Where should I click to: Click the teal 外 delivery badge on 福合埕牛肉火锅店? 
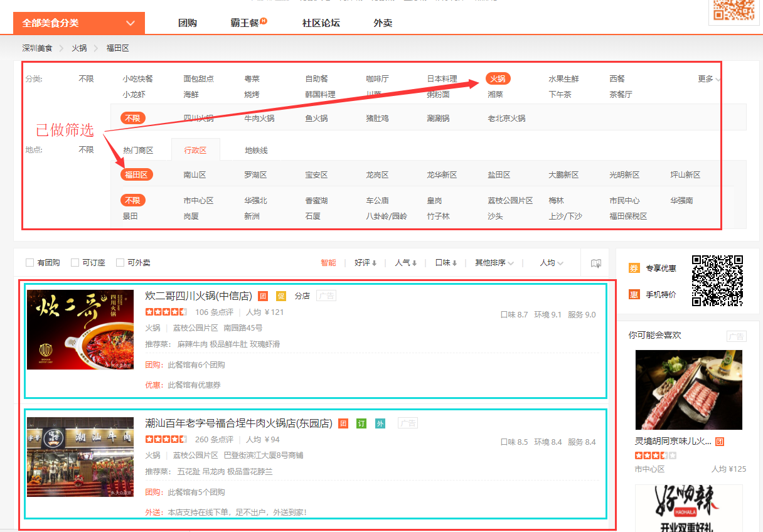pyautogui.click(x=380, y=423)
